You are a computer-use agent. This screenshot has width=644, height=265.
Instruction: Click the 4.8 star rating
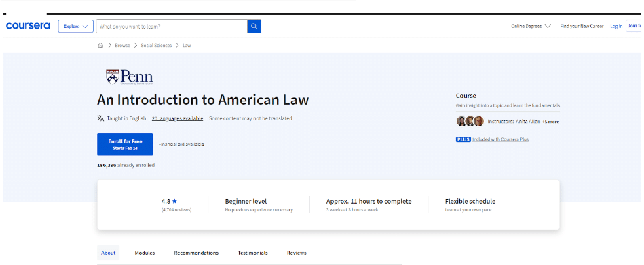tap(169, 202)
